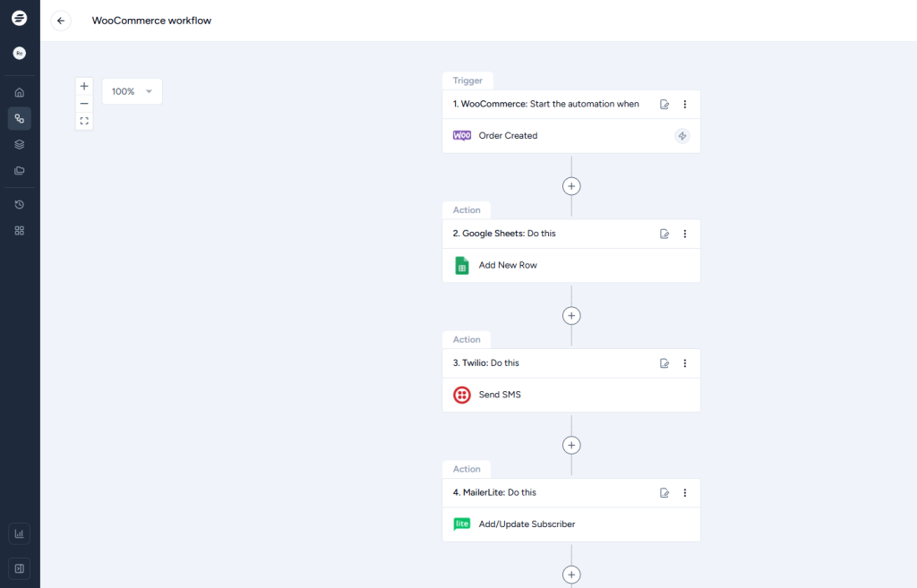Zoom in the canvas with plus button
The height and width of the screenshot is (588, 917).
point(84,87)
